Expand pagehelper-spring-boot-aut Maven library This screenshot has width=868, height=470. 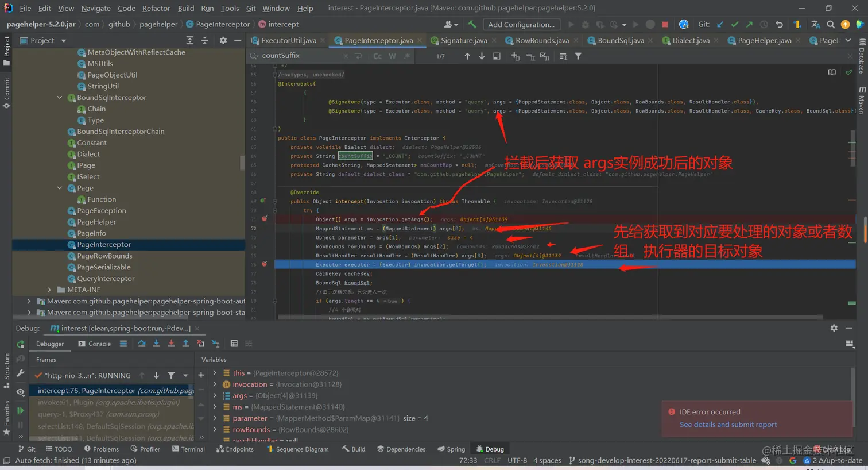[x=29, y=301]
